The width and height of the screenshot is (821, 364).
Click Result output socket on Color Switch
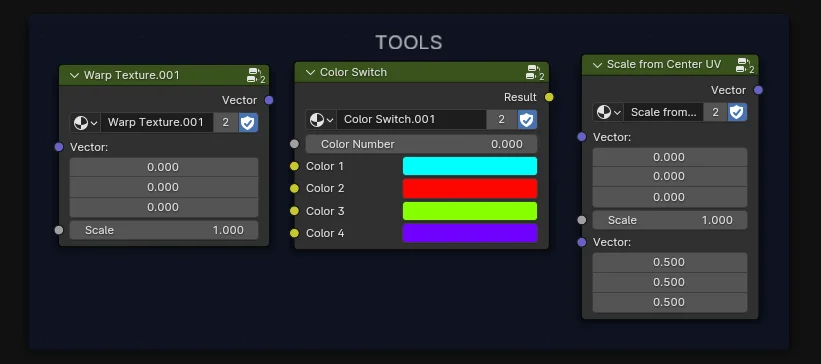549,97
